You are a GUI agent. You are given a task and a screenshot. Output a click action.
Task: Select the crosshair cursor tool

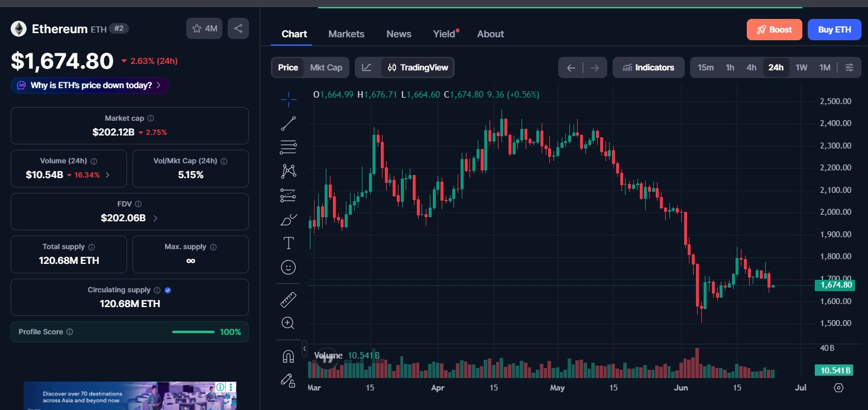[x=289, y=99]
